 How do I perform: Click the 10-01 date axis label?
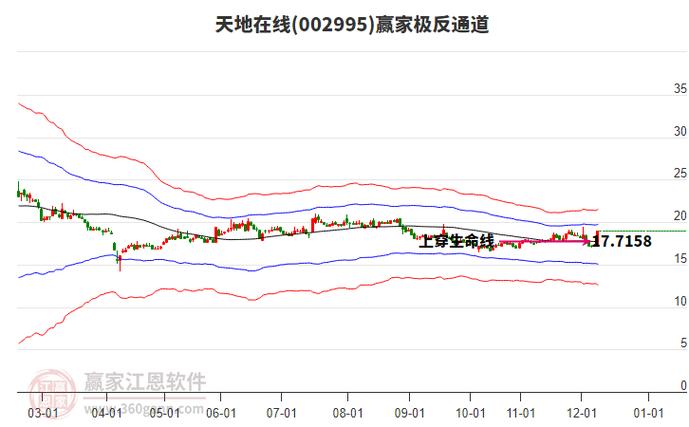(x=469, y=411)
